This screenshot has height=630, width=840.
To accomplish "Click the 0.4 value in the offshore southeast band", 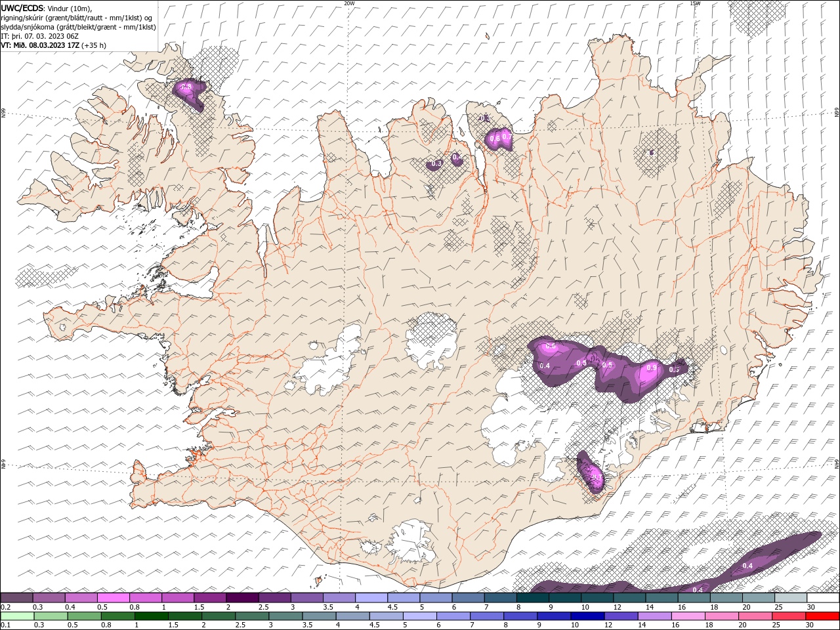I will (x=747, y=566).
